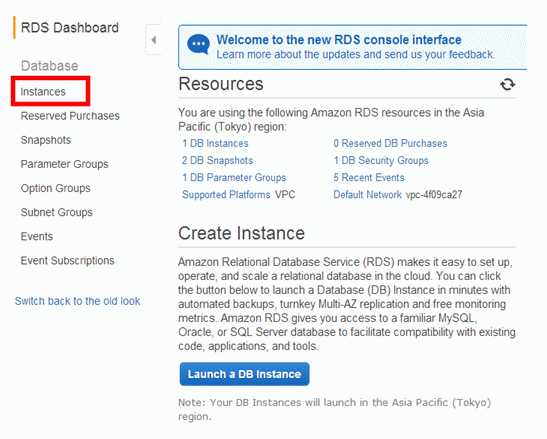Open the Snapshots page
The width and height of the screenshot is (547, 439).
coord(46,140)
